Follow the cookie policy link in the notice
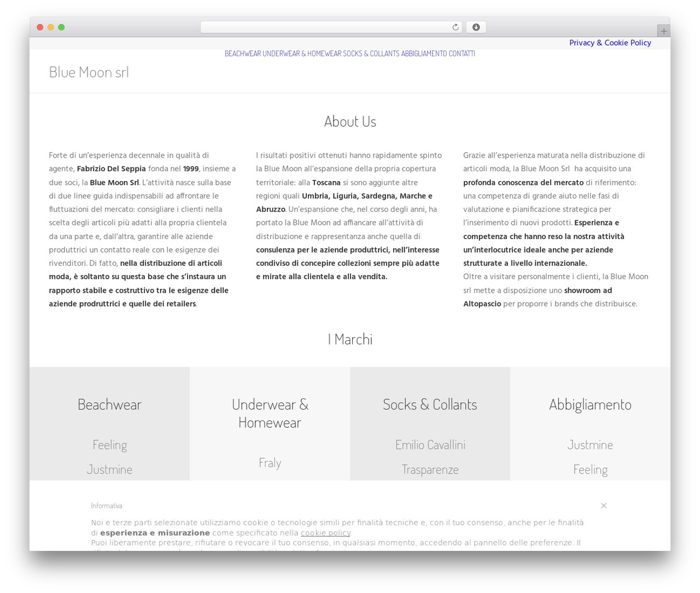700x593 pixels. [325, 533]
